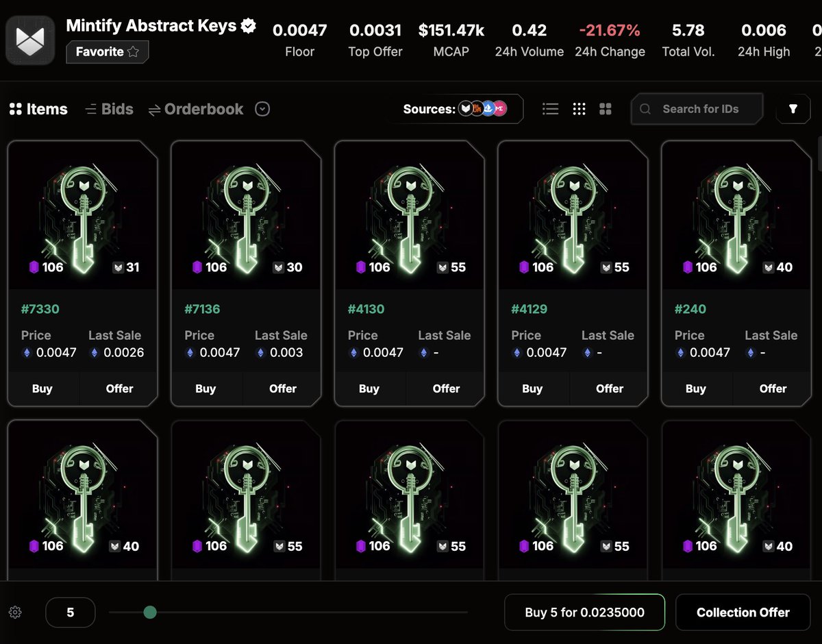Click the Buy 5 for 0.0235000 button
This screenshot has height=644, width=822.
click(584, 612)
